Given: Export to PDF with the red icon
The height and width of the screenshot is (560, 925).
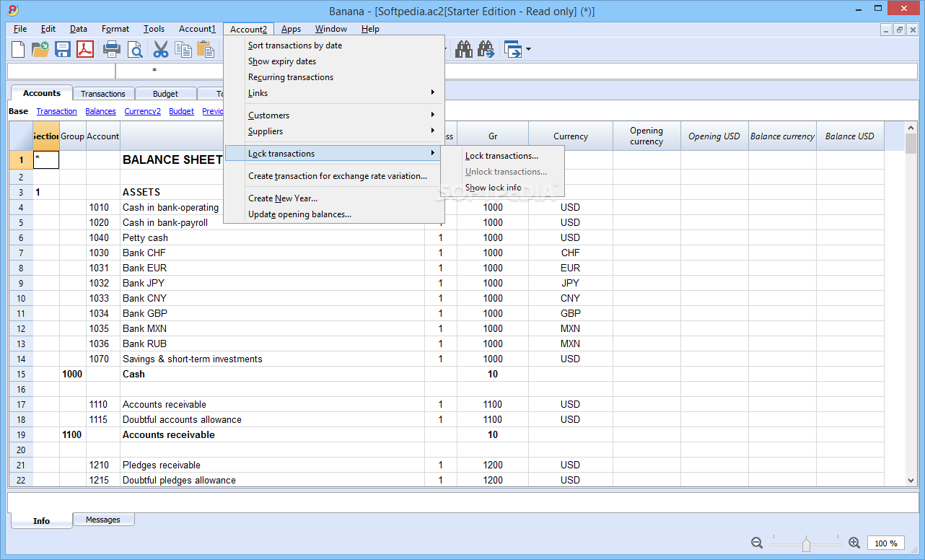Looking at the screenshot, I should coord(86,49).
